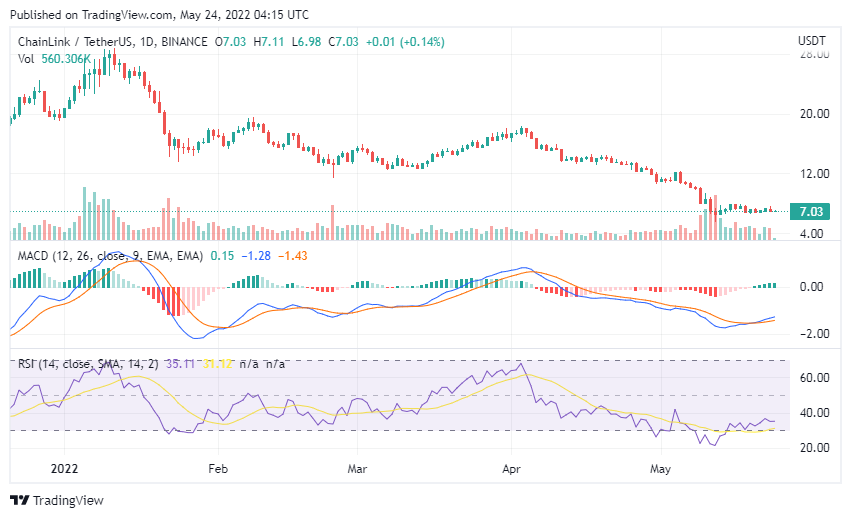This screenshot has width=851, height=518.
Task: Click the open value 'O7.03'
Action: pos(230,42)
